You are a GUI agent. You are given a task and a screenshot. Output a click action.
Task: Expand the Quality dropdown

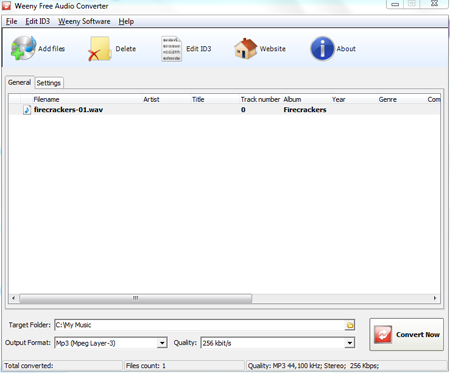(x=349, y=343)
